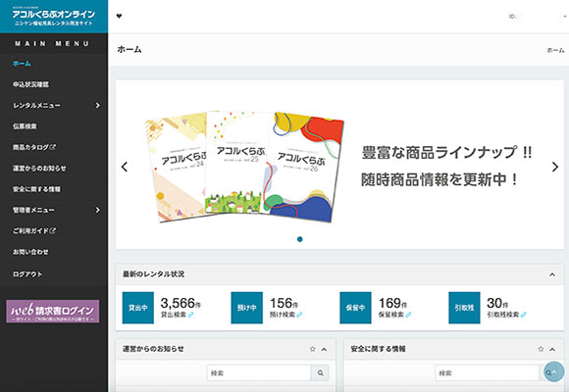Click ログアウト to sign out
This screenshot has height=392, width=569.
[x=27, y=274]
